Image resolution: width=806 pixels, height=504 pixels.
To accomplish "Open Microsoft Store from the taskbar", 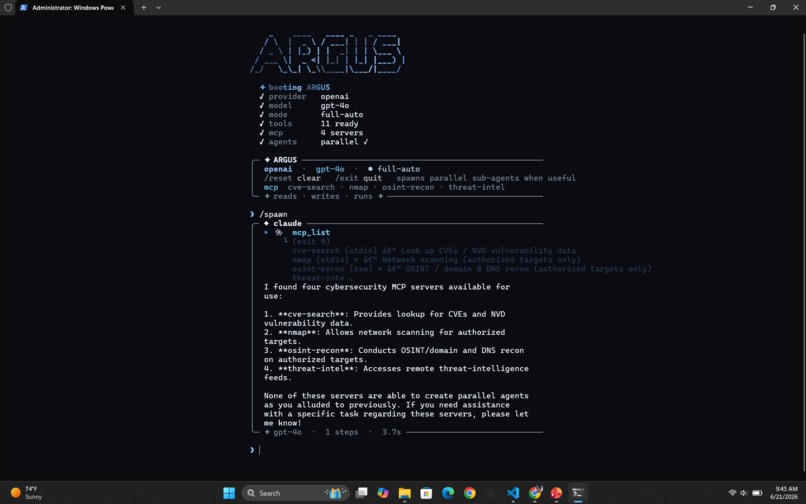I will tap(426, 493).
